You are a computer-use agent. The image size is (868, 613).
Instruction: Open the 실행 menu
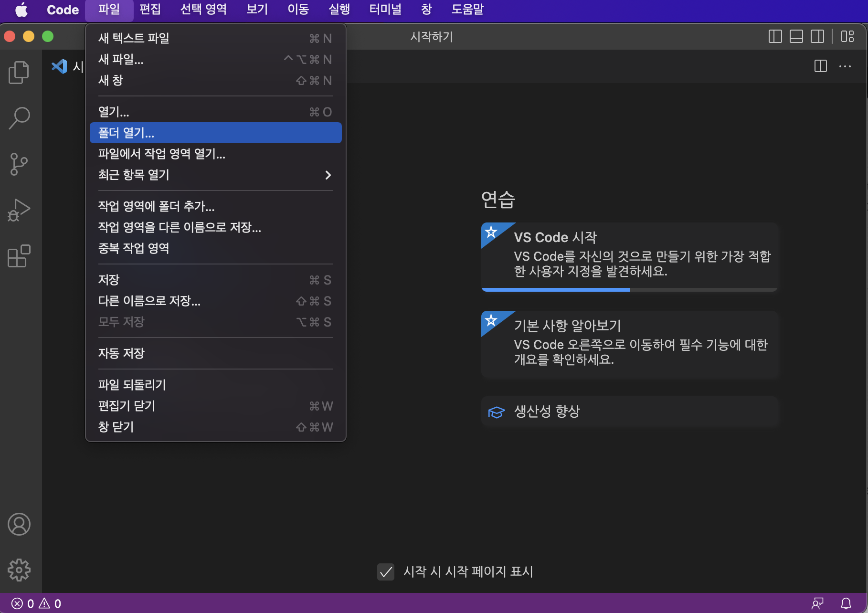click(339, 10)
